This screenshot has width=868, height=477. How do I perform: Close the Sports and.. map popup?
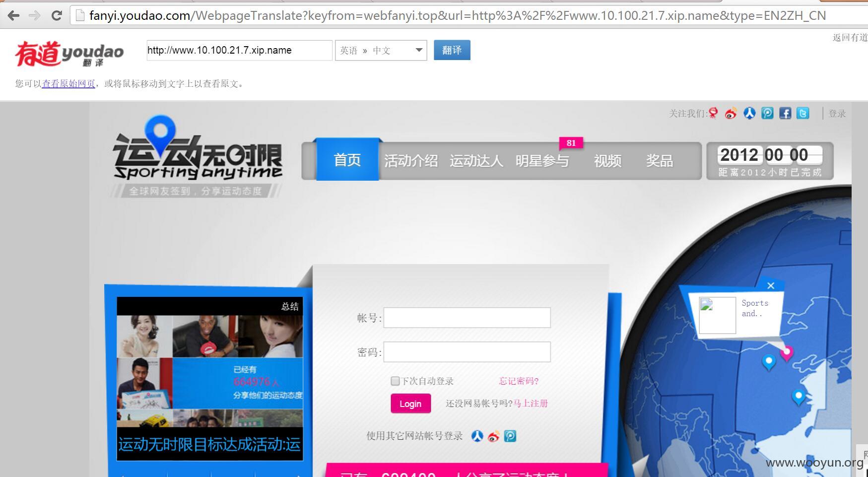click(x=771, y=285)
